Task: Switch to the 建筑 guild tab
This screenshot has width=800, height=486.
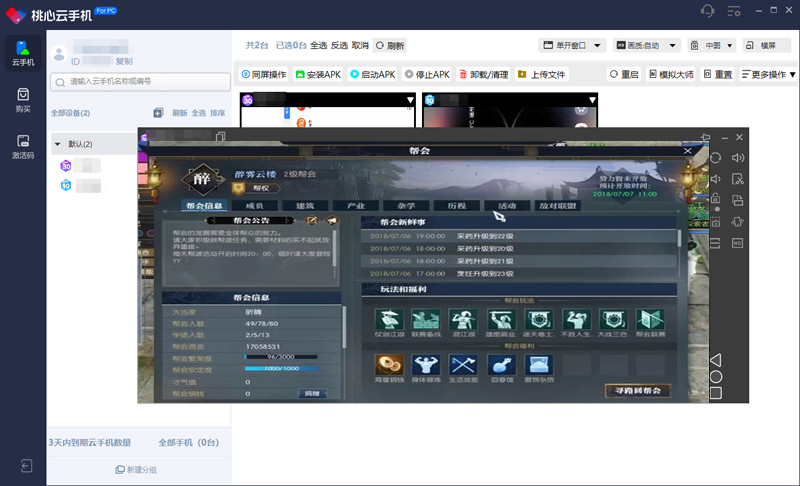Action: coord(305,206)
